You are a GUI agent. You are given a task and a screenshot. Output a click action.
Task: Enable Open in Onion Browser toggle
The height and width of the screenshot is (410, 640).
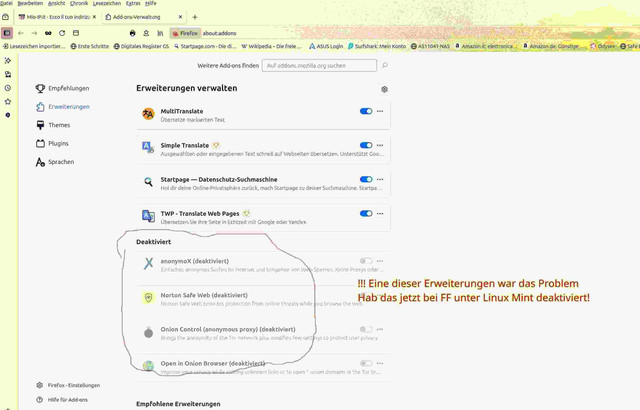pyautogui.click(x=366, y=363)
